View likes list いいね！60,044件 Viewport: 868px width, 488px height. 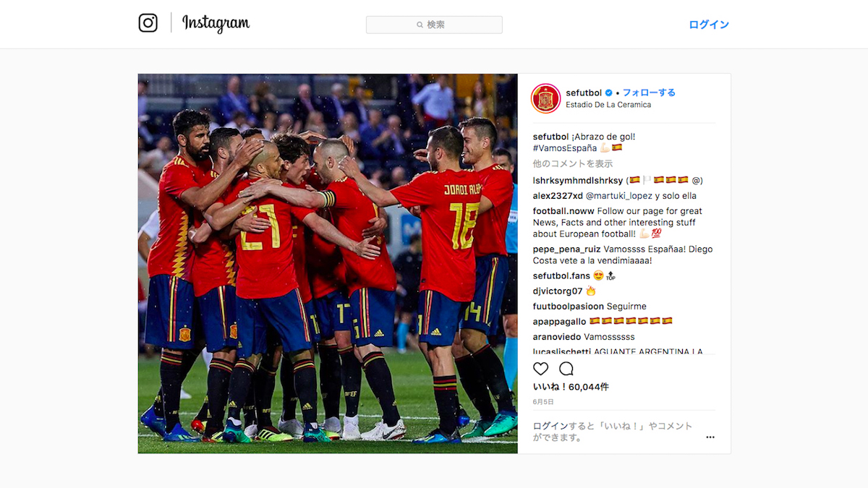(571, 388)
